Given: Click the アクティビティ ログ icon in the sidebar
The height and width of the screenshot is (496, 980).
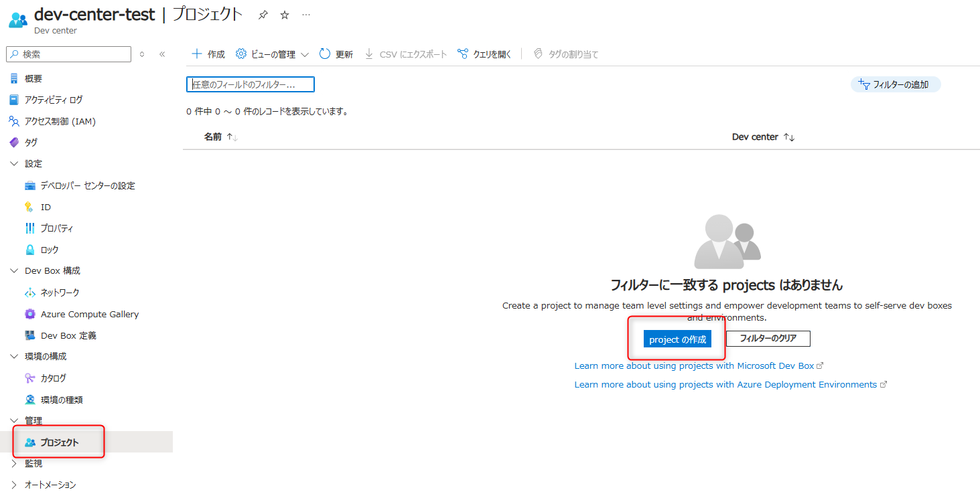Looking at the screenshot, I should [14, 100].
